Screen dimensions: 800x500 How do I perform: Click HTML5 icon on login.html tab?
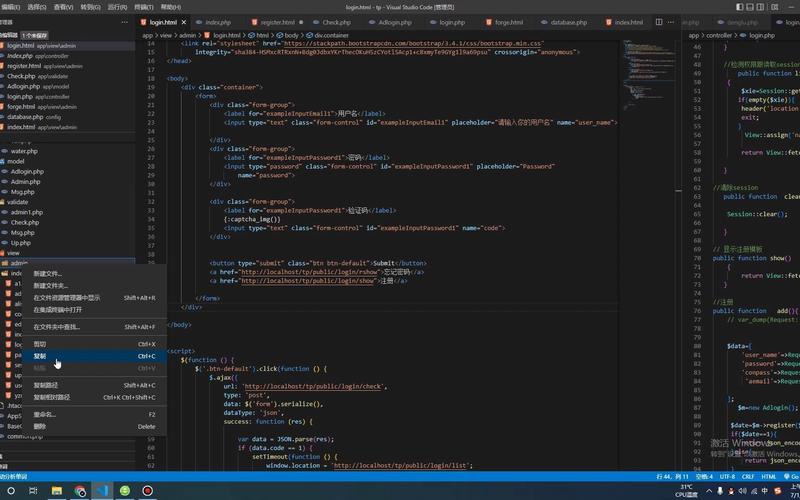(x=144, y=22)
